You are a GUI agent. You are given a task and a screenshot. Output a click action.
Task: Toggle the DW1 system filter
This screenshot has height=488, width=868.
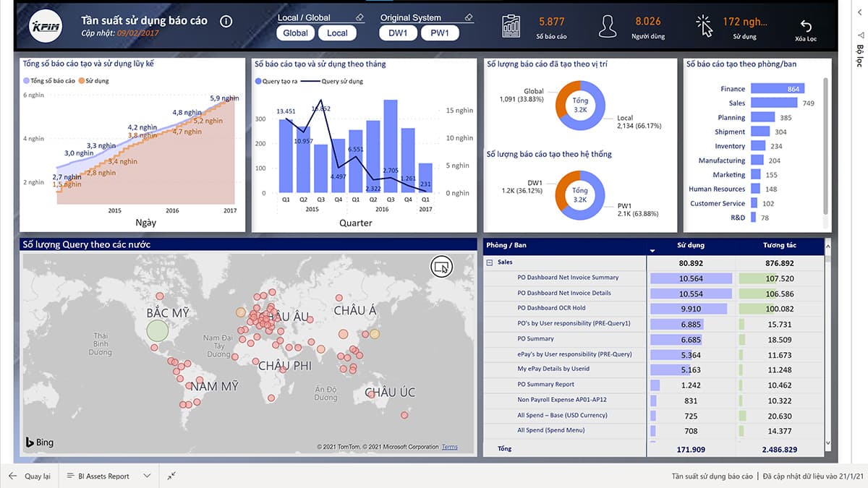click(398, 33)
